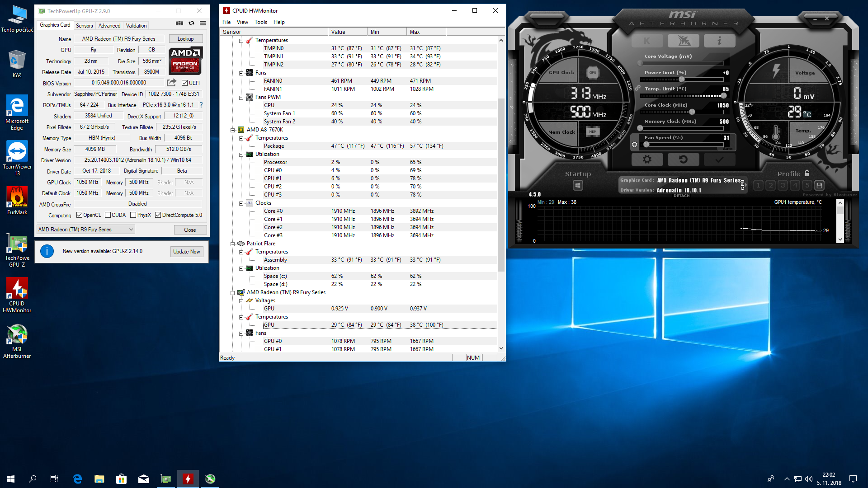Open HWMonitor Tools menu
This screenshot has width=868, height=488.
261,22
